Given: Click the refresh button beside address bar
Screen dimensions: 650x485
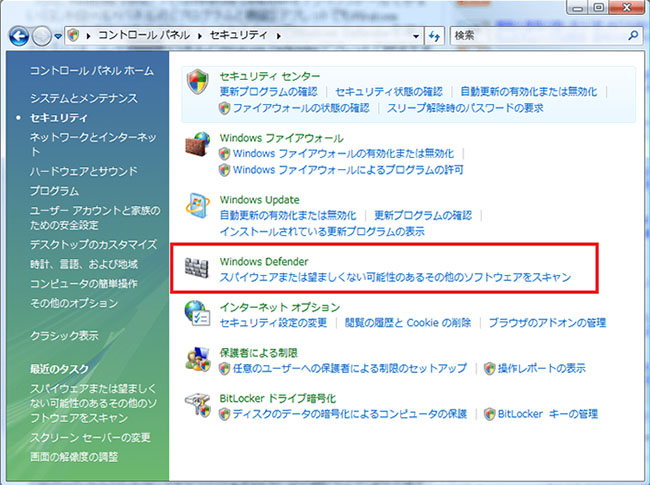Looking at the screenshot, I should 434,36.
